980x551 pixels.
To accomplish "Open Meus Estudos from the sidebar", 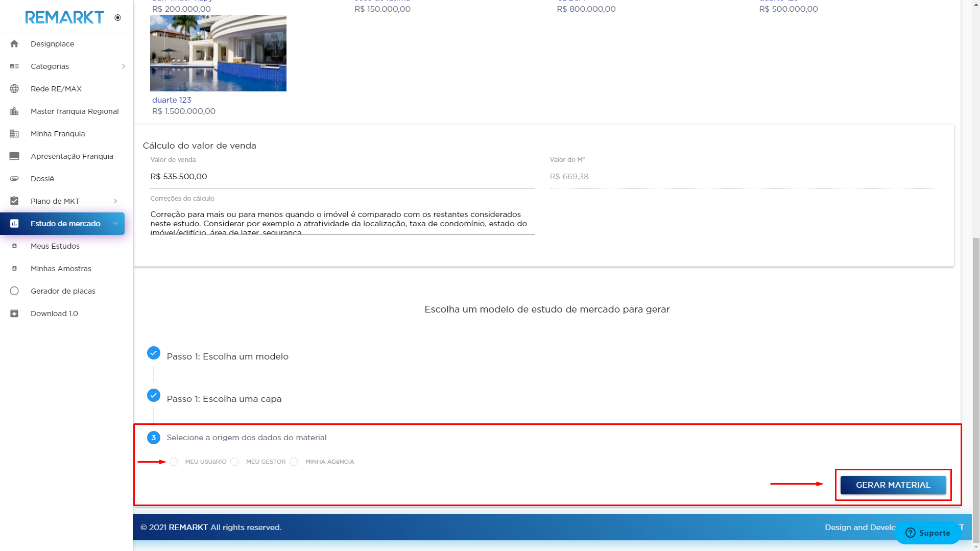I will coord(55,246).
